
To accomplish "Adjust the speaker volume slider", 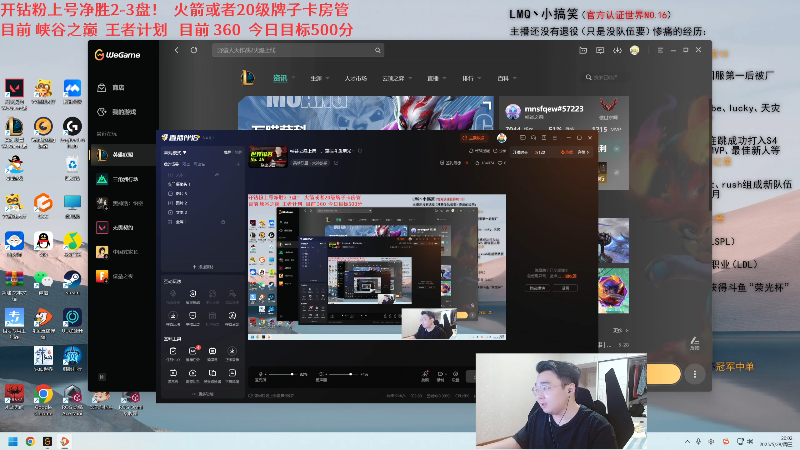I will [344, 374].
